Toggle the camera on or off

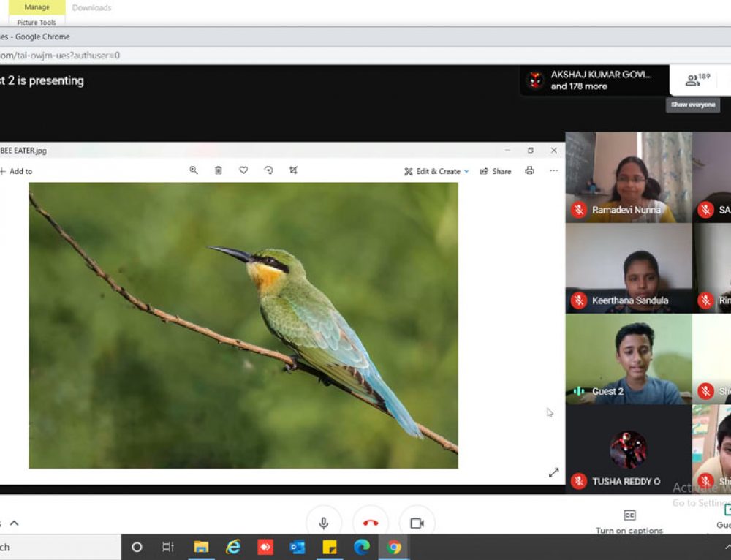click(x=417, y=523)
